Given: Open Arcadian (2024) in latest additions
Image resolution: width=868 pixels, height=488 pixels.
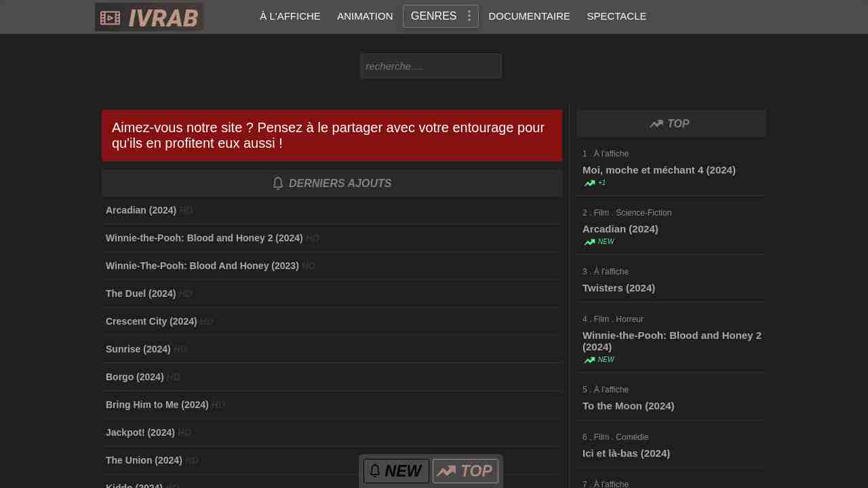Looking at the screenshot, I should 141,210.
